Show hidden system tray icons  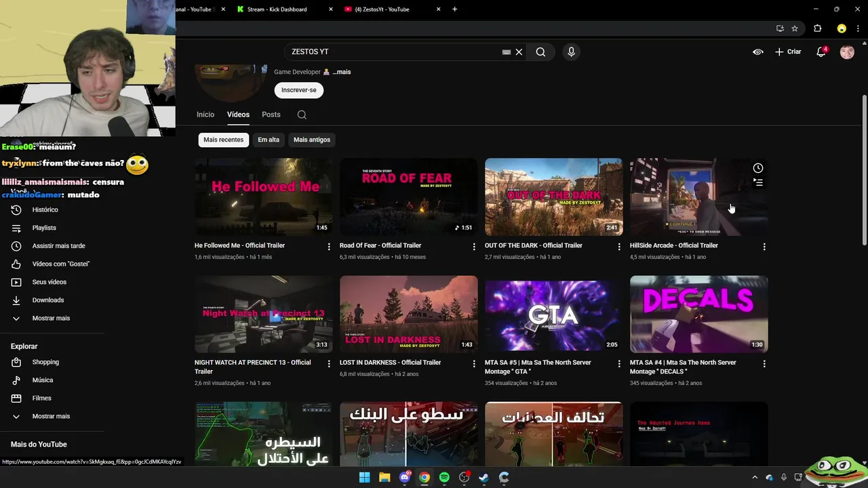click(755, 477)
